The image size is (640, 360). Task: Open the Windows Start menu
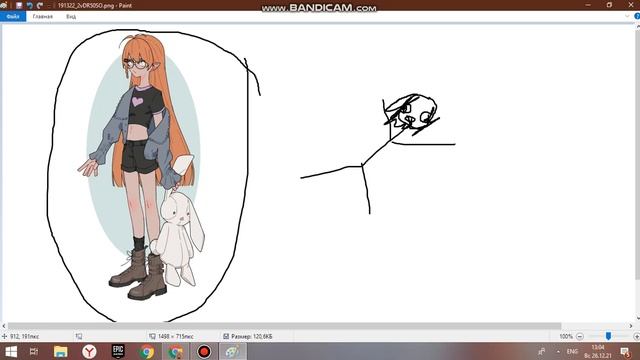[11, 351]
